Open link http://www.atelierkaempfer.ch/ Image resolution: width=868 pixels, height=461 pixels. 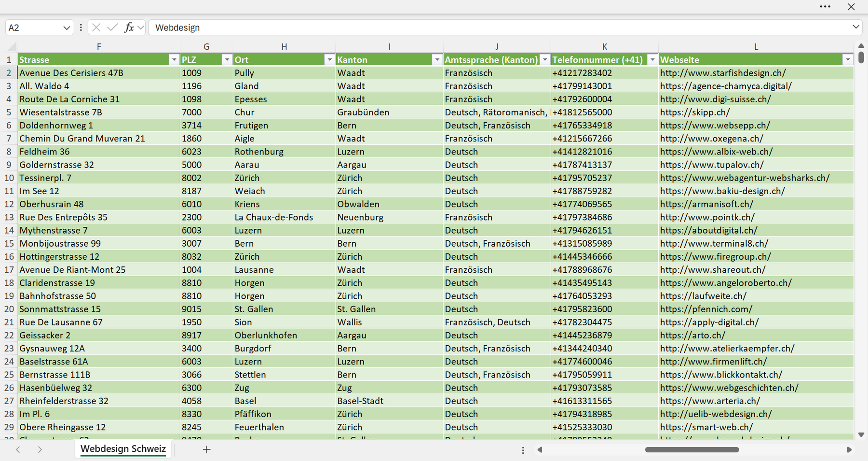(727, 348)
